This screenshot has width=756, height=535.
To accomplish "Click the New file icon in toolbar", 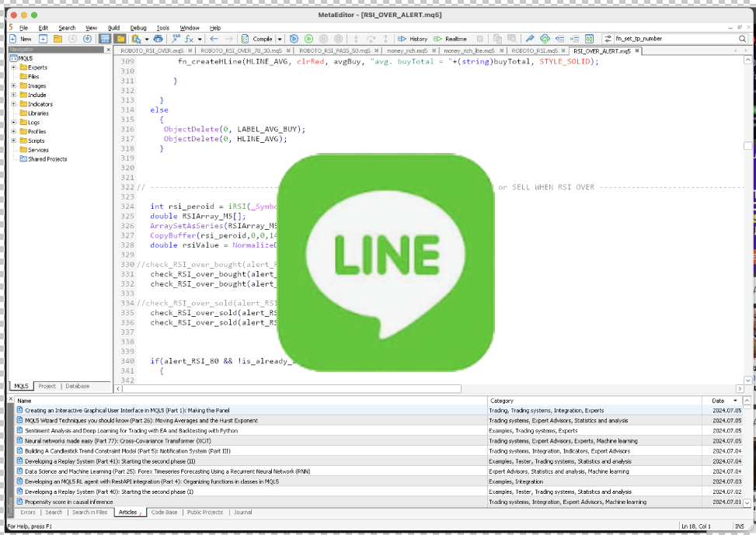I will (x=21, y=39).
